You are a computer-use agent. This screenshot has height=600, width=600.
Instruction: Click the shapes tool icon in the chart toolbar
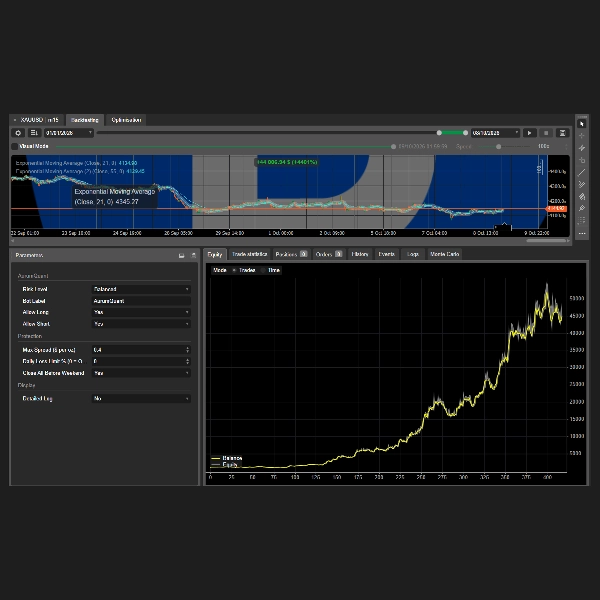[x=582, y=160]
